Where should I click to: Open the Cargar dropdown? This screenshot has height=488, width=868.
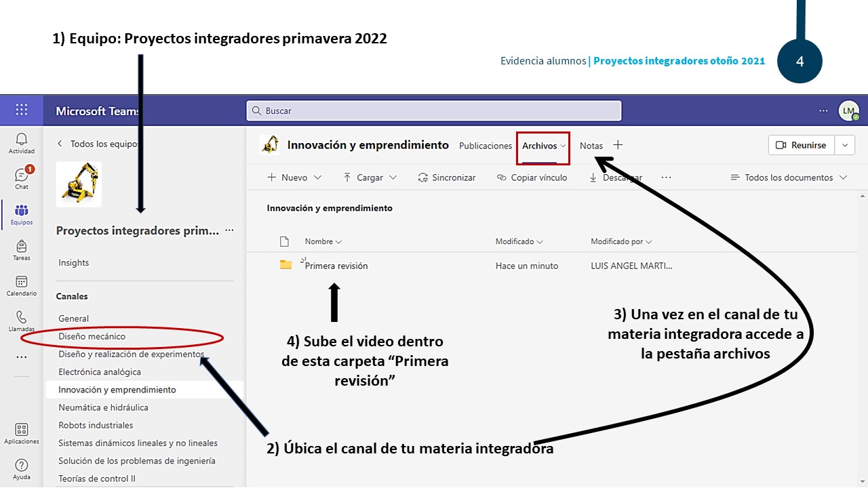(x=370, y=178)
